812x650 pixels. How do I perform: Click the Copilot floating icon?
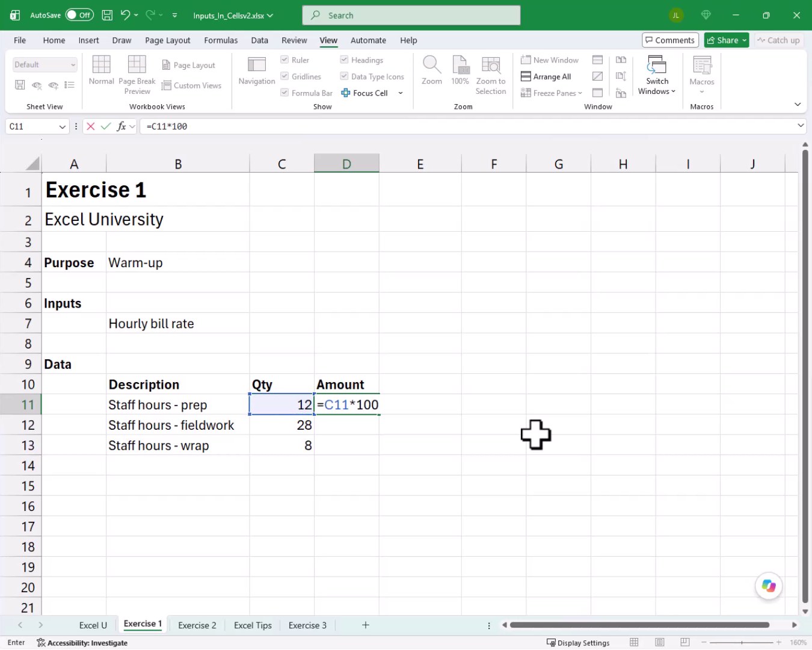coord(769,586)
